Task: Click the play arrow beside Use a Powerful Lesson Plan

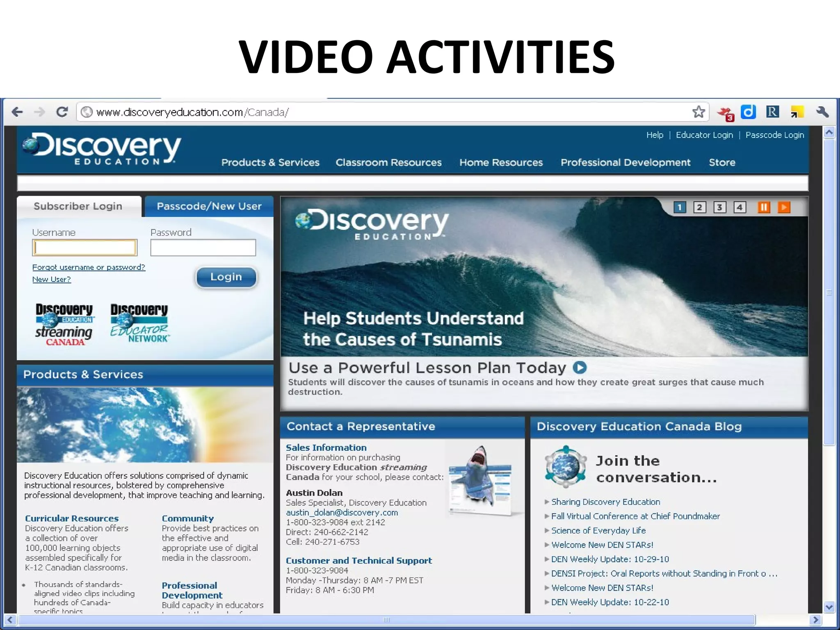Action: point(580,367)
